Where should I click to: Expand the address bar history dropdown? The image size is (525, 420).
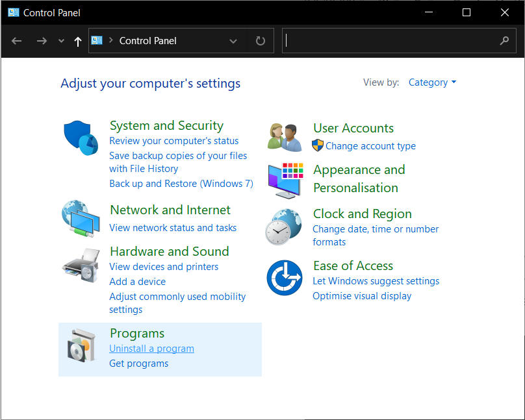[x=233, y=41]
